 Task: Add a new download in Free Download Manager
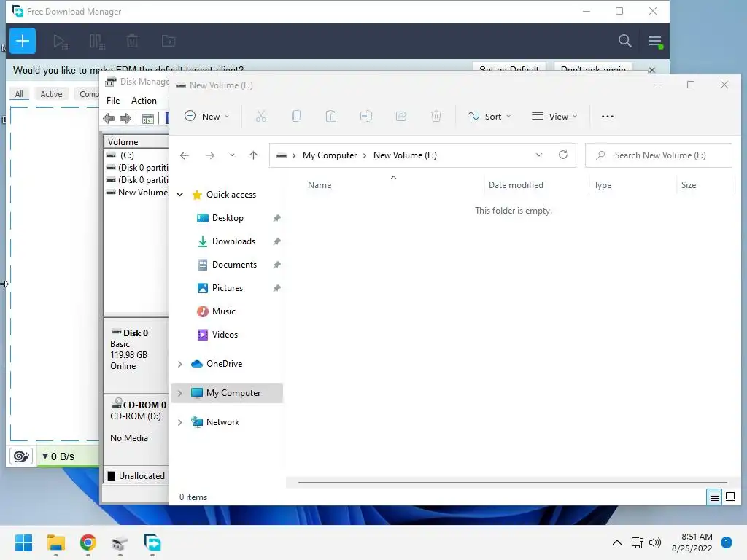pyautogui.click(x=23, y=41)
